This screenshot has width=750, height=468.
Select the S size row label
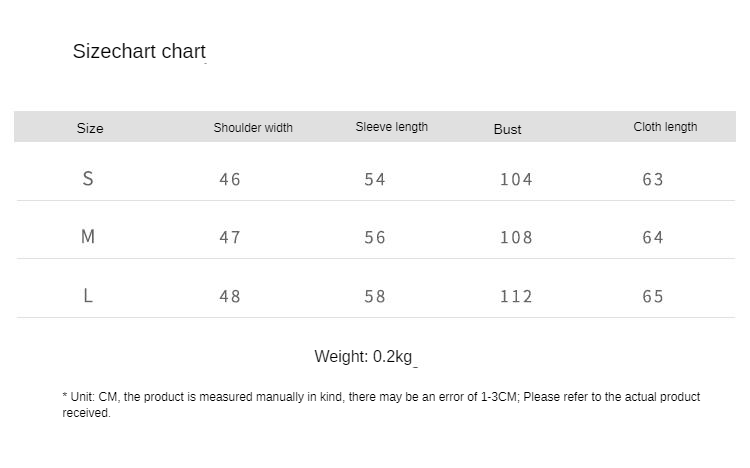pyautogui.click(x=88, y=179)
